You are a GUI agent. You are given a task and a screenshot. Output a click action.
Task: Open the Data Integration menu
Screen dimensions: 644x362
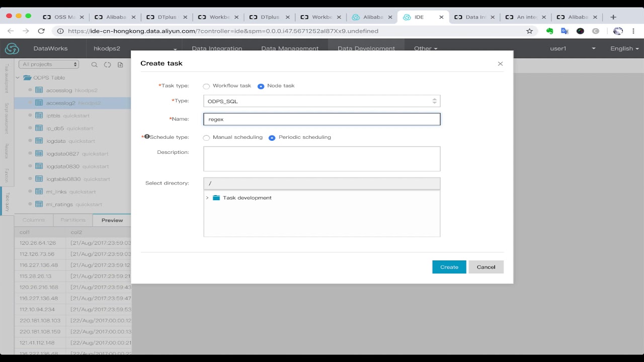click(x=217, y=49)
